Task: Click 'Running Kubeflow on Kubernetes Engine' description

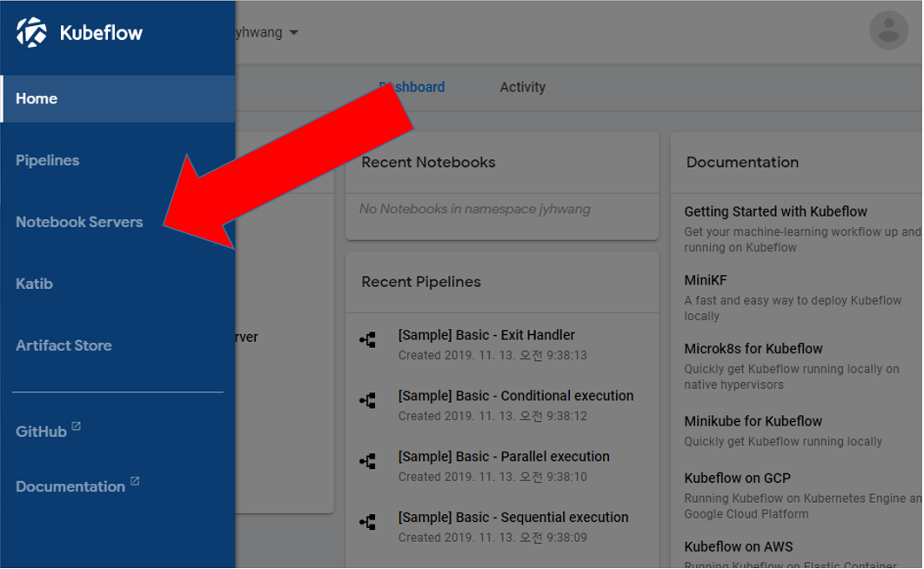Action: click(802, 506)
